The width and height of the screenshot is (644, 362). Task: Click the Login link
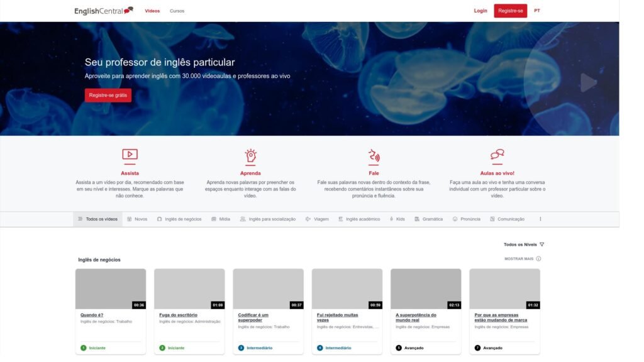click(480, 11)
